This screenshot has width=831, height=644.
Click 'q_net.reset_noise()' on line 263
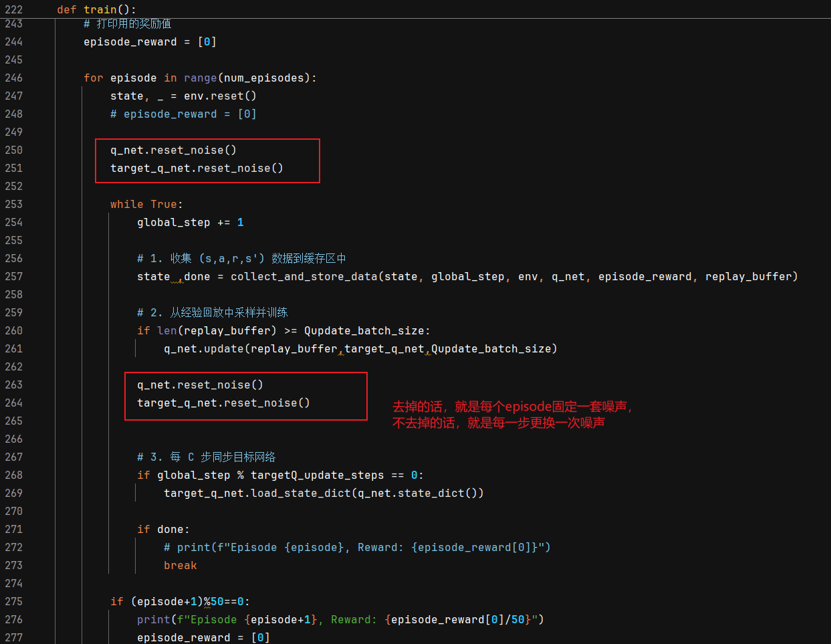tap(200, 385)
